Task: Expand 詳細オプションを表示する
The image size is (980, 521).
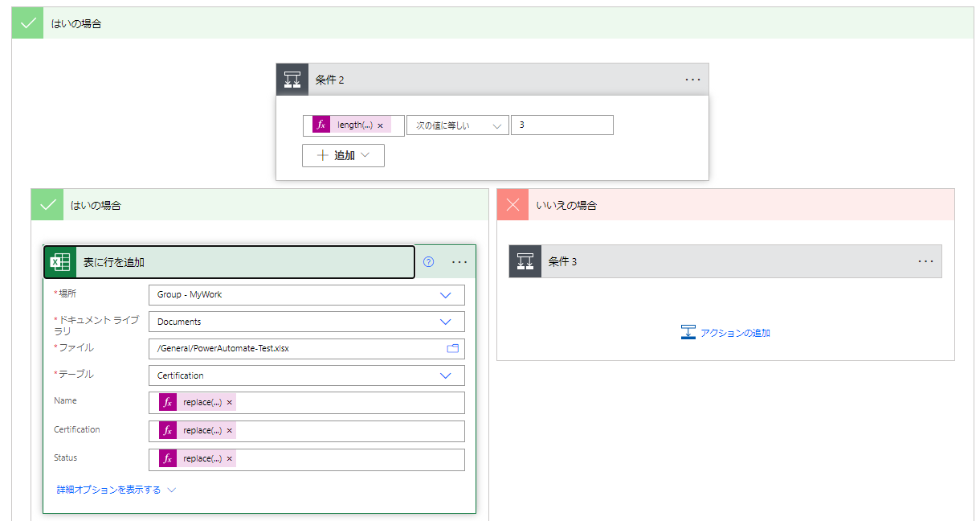Action: tap(116, 489)
